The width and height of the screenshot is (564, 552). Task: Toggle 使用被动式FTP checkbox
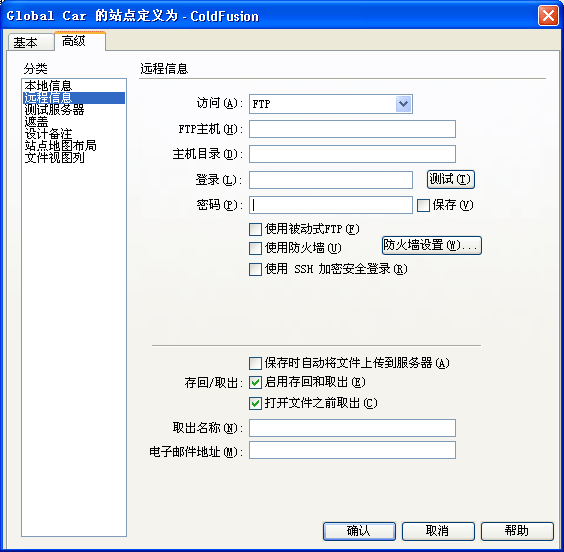click(x=255, y=229)
